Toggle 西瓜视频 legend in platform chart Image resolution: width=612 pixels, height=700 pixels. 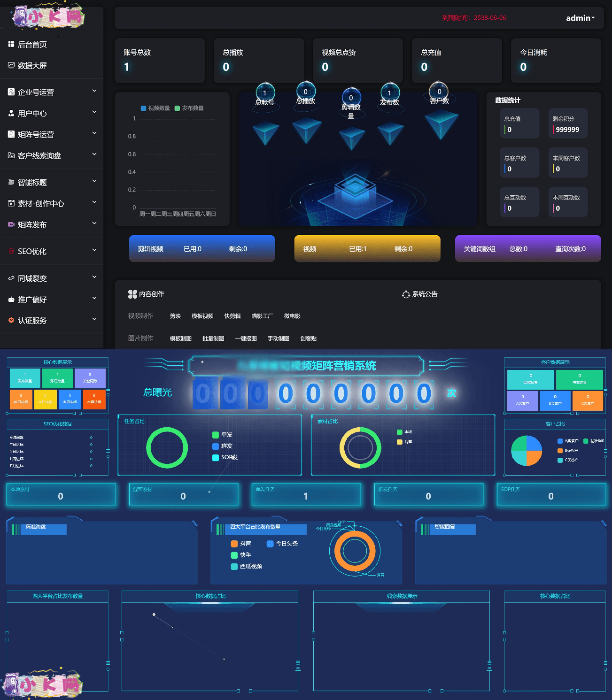coord(247,566)
